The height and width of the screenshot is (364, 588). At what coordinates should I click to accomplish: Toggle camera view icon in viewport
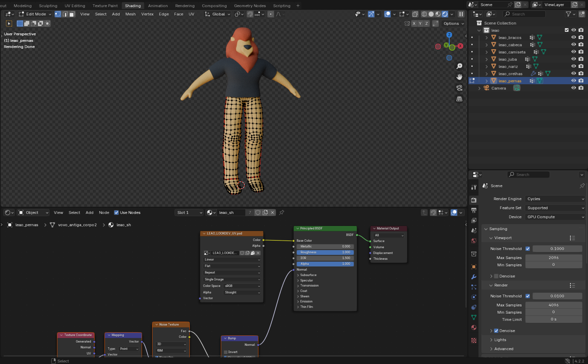[x=459, y=88]
